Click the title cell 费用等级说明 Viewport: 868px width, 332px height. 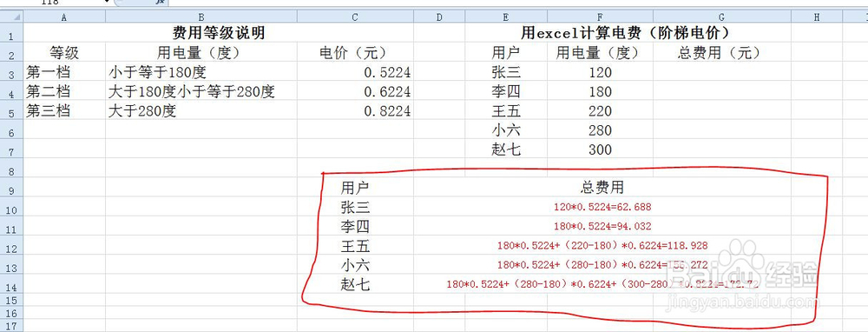(x=219, y=33)
